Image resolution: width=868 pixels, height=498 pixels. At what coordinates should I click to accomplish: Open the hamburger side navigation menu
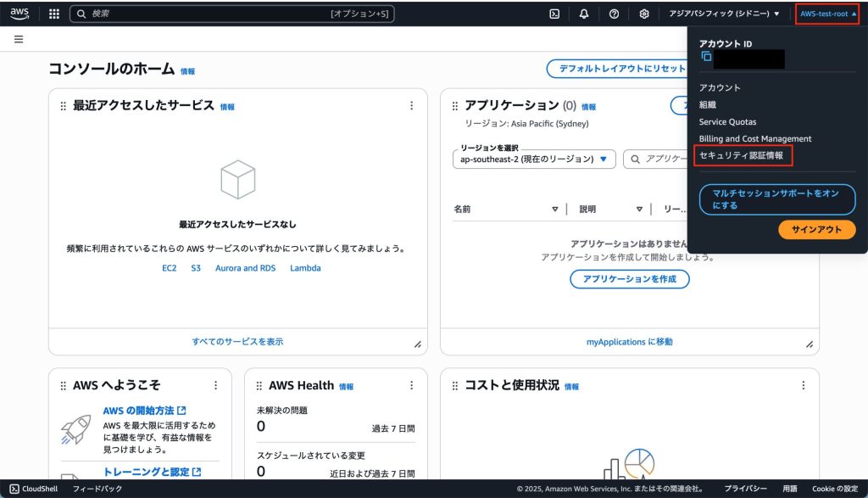click(19, 39)
